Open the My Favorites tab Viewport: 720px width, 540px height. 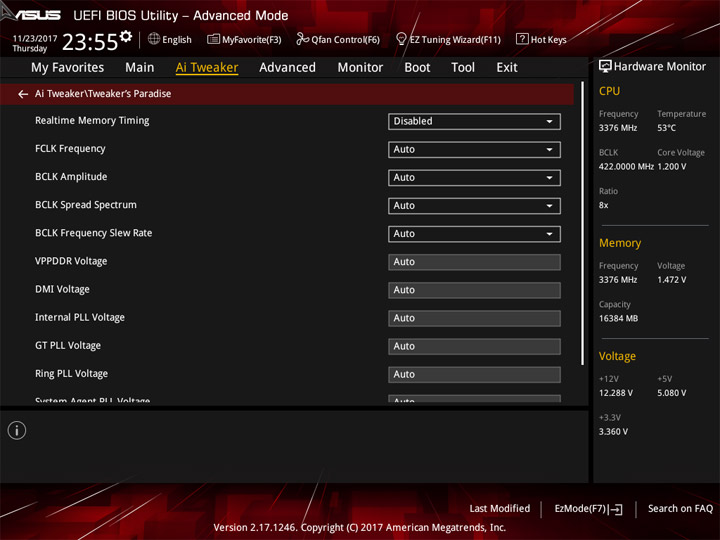[68, 68]
